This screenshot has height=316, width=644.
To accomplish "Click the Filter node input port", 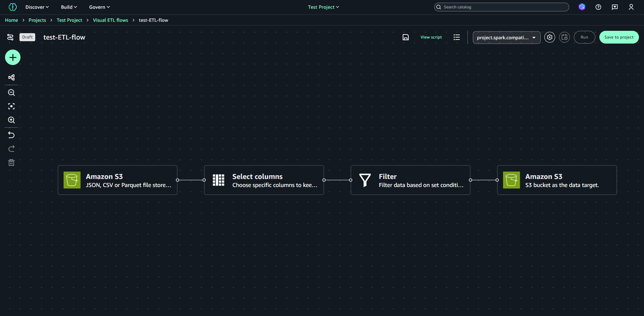I will point(351,180).
